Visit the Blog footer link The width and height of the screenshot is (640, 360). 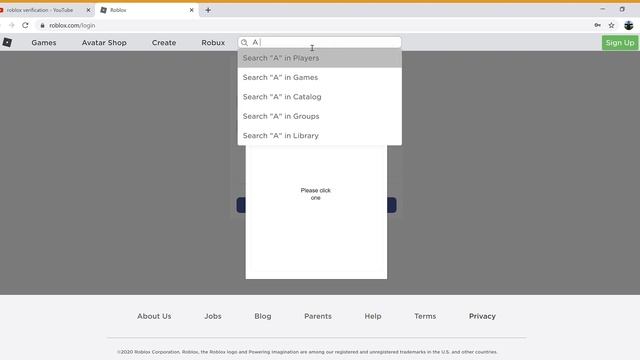point(262,316)
